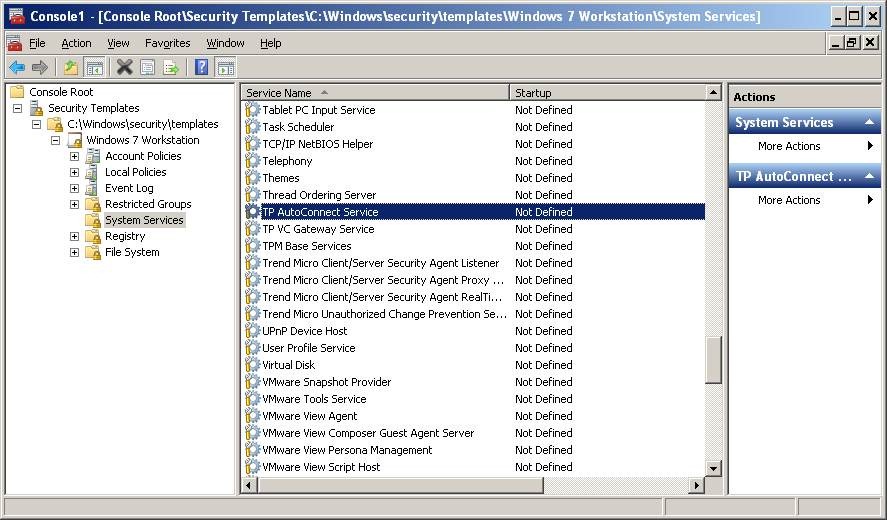Select the TCP/IP NetBIOS Helper row
Viewport: 887px width, 520px height.
(474, 144)
